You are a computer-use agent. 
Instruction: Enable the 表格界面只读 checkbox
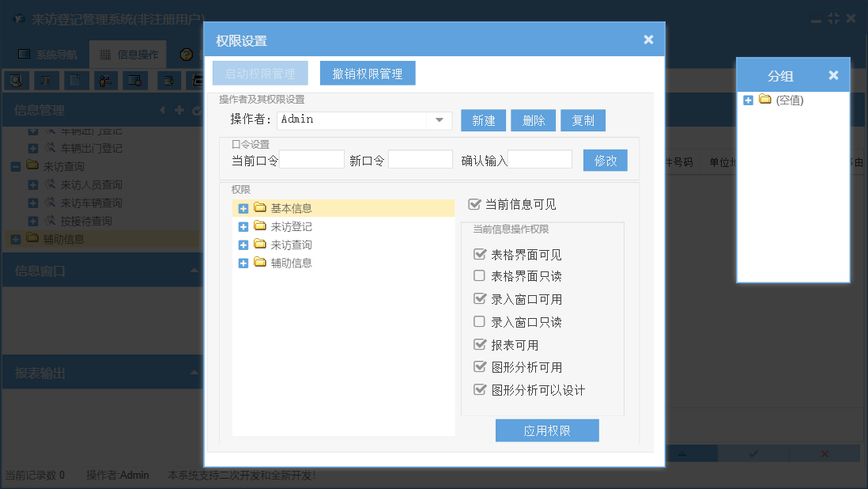479,276
